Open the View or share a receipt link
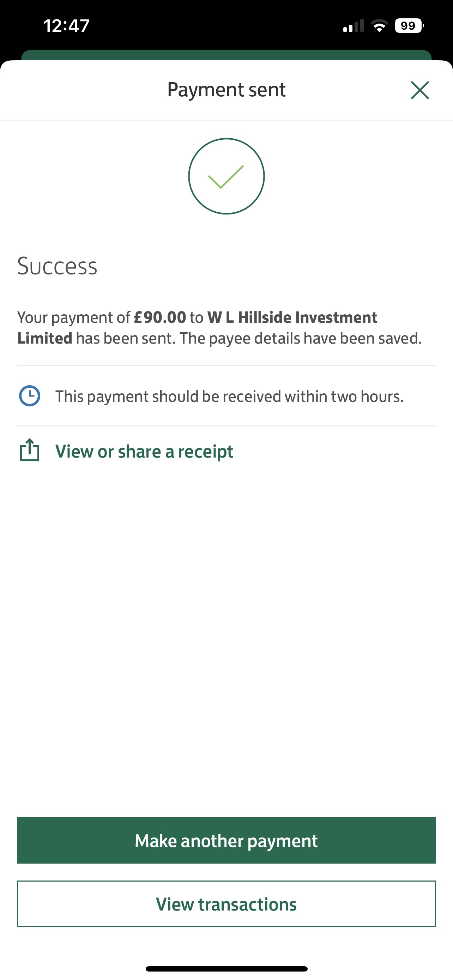Viewport: 453px width, 980px height. tap(144, 452)
